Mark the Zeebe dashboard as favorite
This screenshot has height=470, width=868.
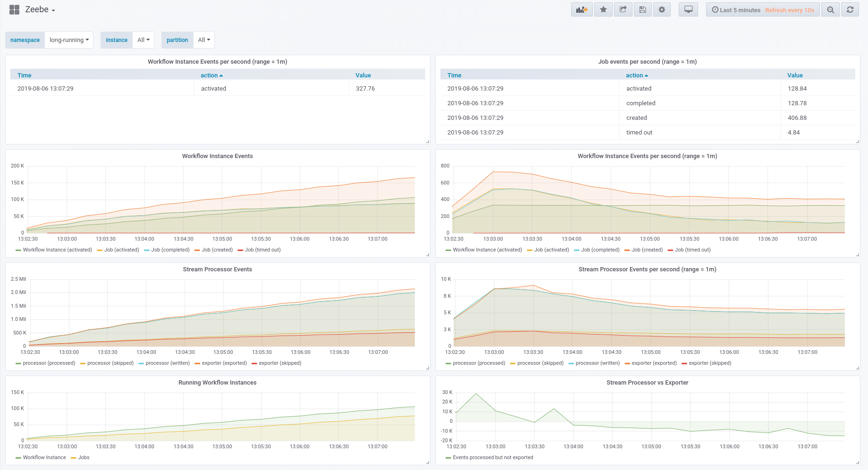point(603,9)
